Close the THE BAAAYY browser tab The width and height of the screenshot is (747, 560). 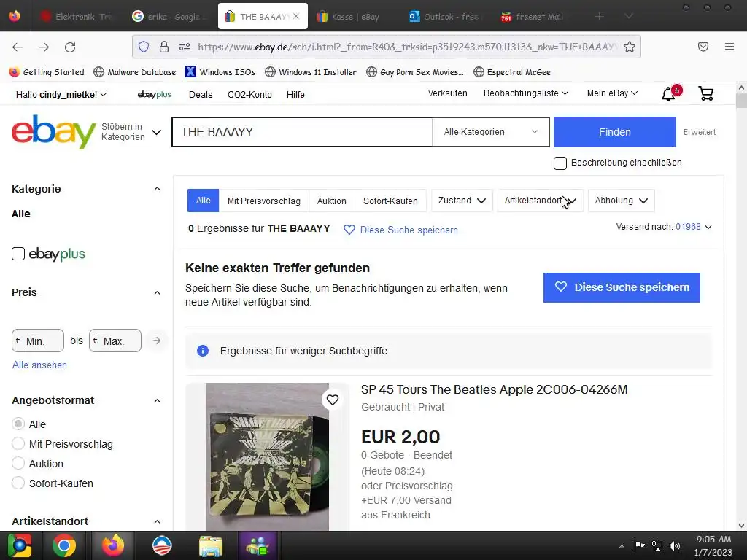296,16
